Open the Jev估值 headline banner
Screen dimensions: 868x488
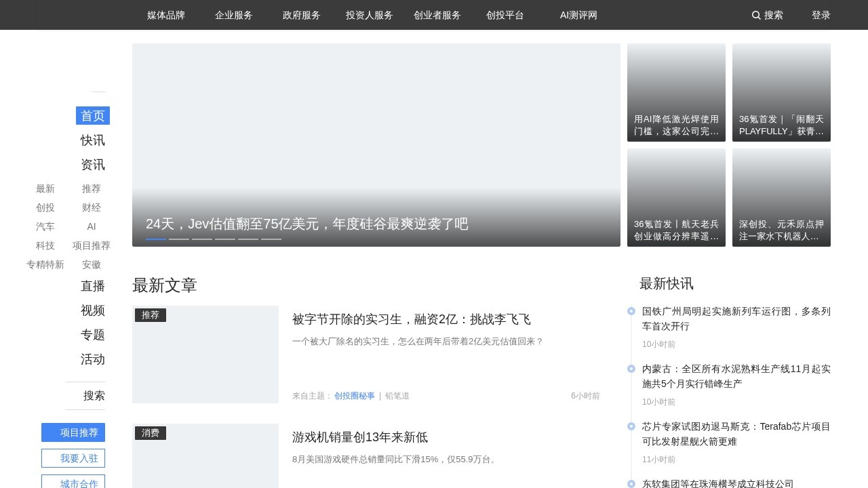376,145
